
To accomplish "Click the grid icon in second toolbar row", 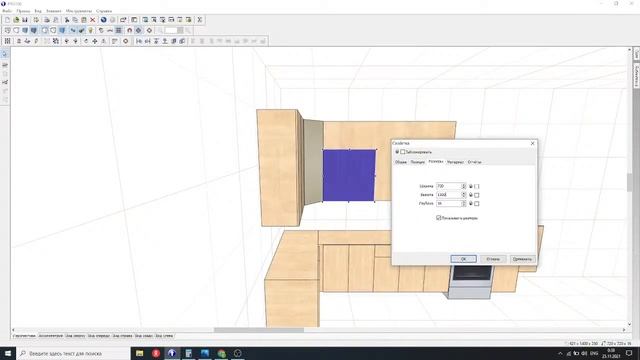I will point(118,30).
